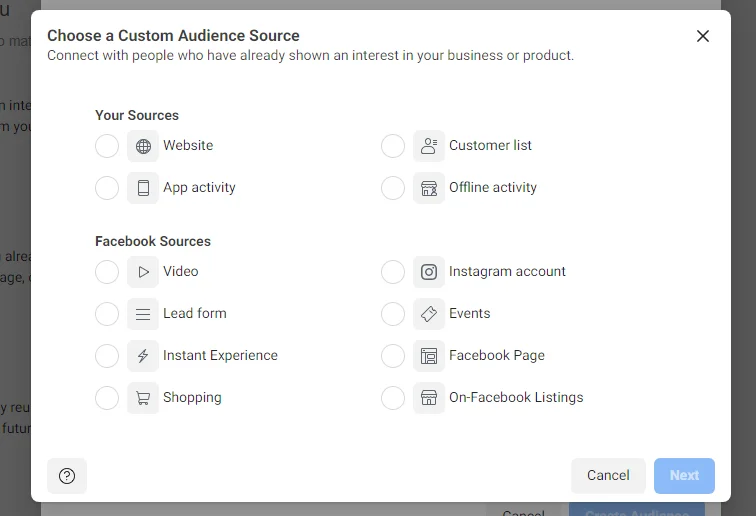Viewport: 756px width, 516px height.
Task: Select the Lead form radio button
Action: [x=107, y=314]
